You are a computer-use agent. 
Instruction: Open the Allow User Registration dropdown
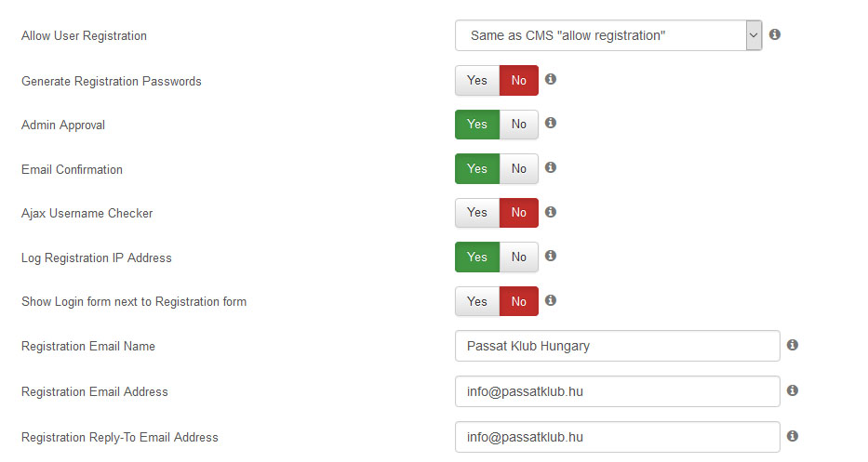point(608,35)
